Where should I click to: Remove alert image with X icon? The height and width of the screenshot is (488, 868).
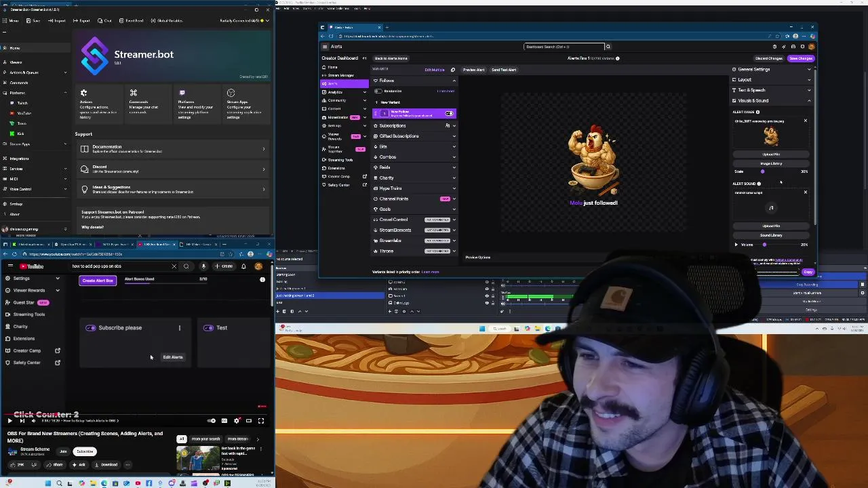click(806, 121)
